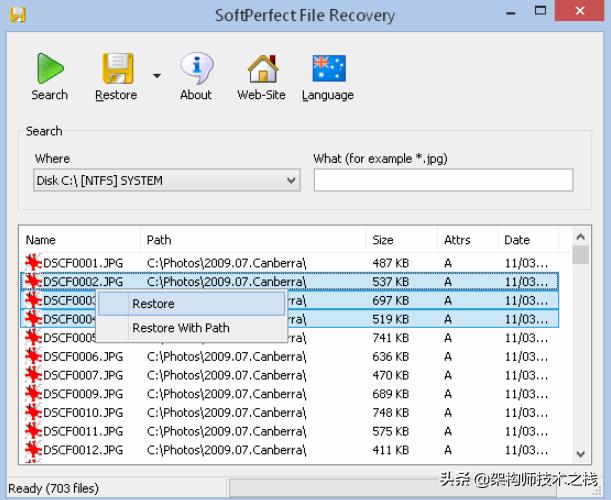Image resolution: width=611 pixels, height=500 pixels.
Task: Click the 636 KB size cell
Action: click(390, 357)
